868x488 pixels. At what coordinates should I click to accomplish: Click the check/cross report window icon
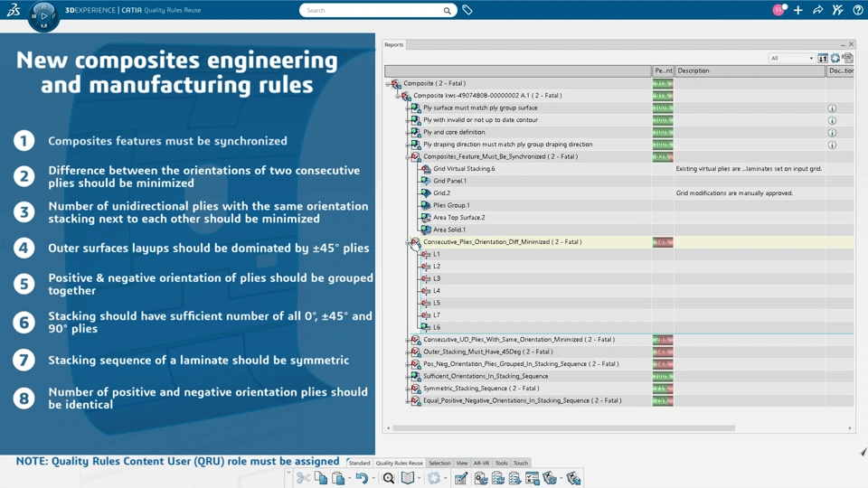pos(533,478)
